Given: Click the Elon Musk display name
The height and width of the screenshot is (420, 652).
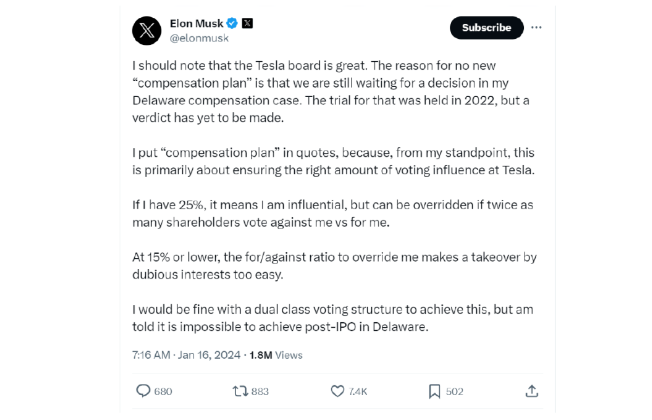Looking at the screenshot, I should [196, 23].
